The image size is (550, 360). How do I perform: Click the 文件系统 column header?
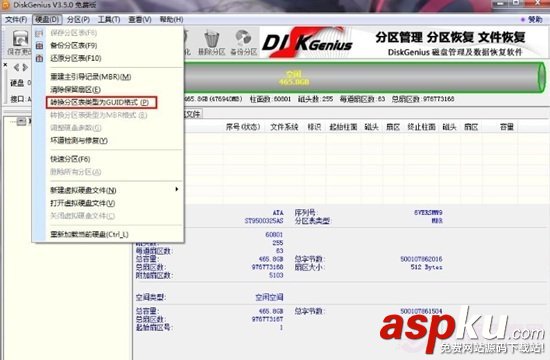(x=284, y=127)
